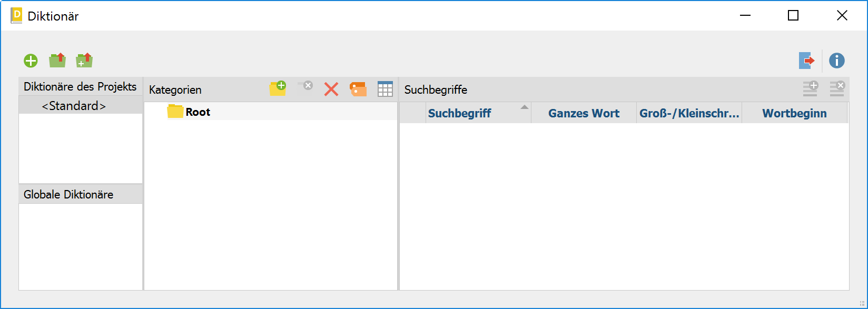This screenshot has width=868, height=309.
Task: Click the Ganzes Wort column header
Action: tap(584, 113)
